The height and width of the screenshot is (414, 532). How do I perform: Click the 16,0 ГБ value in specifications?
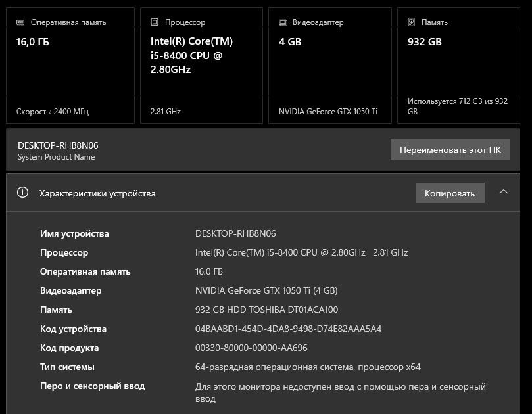click(x=209, y=271)
